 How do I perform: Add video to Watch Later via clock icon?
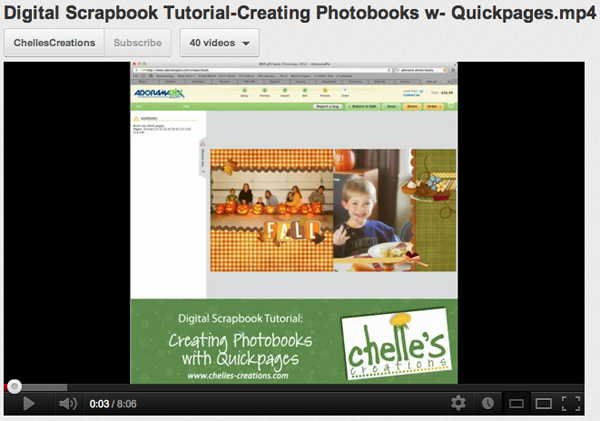coord(488,403)
